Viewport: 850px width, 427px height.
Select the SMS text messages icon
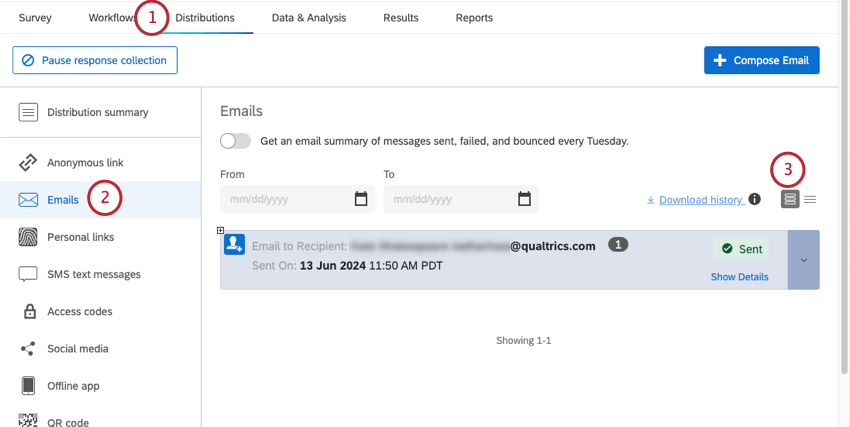click(x=29, y=274)
